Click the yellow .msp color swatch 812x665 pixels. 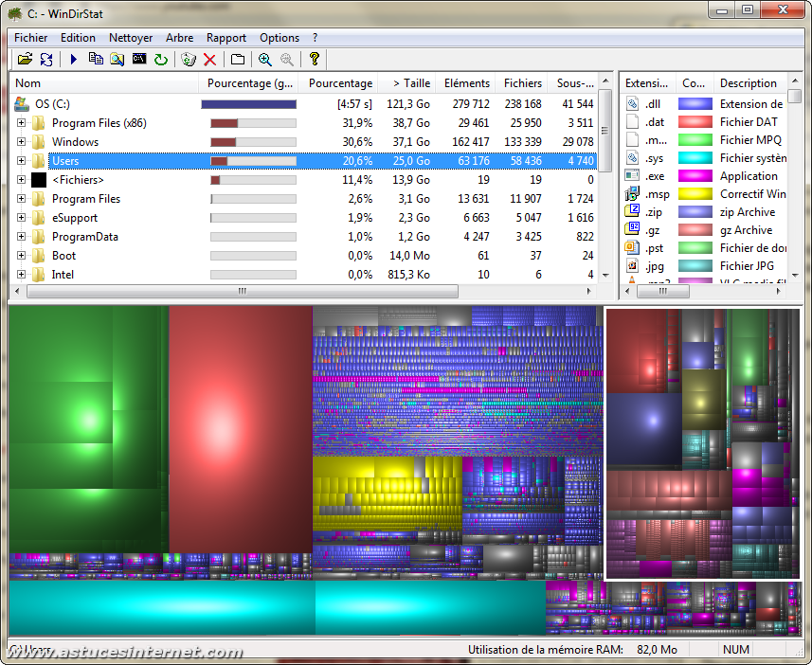click(695, 193)
